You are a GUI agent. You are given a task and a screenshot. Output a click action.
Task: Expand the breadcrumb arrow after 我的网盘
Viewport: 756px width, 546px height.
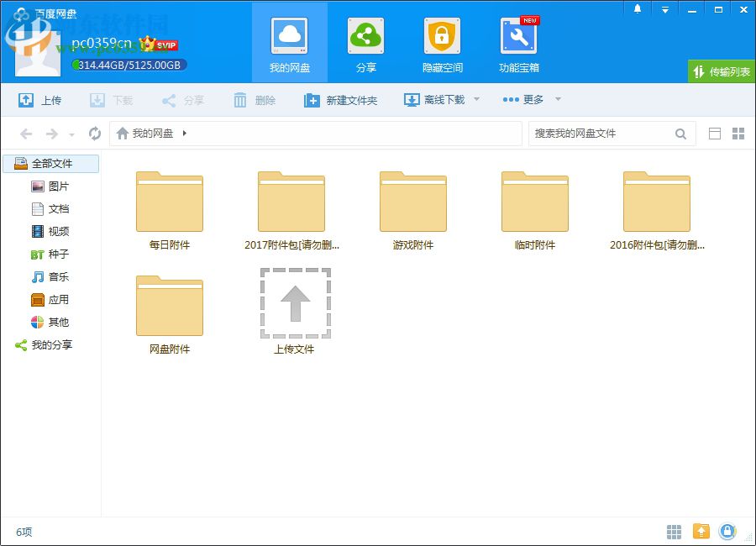click(x=184, y=133)
